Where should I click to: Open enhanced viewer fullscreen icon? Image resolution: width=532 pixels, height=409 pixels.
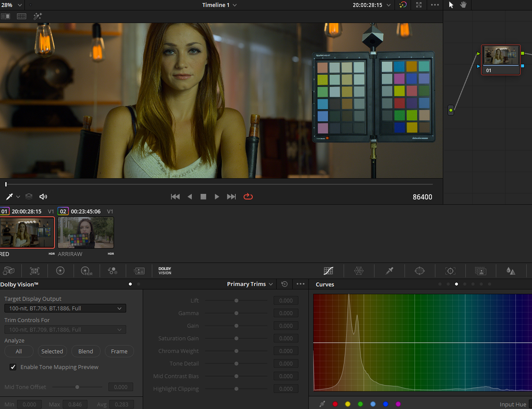(419, 5)
